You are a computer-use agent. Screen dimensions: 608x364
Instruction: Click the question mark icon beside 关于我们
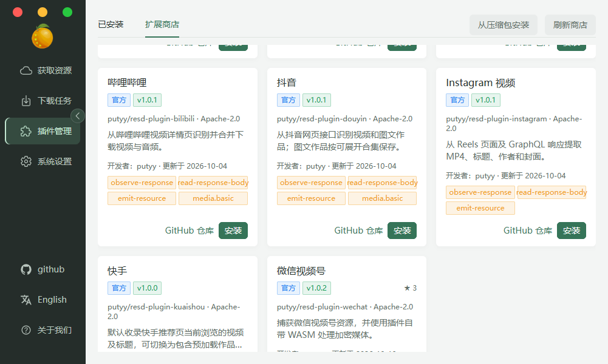coord(26,330)
